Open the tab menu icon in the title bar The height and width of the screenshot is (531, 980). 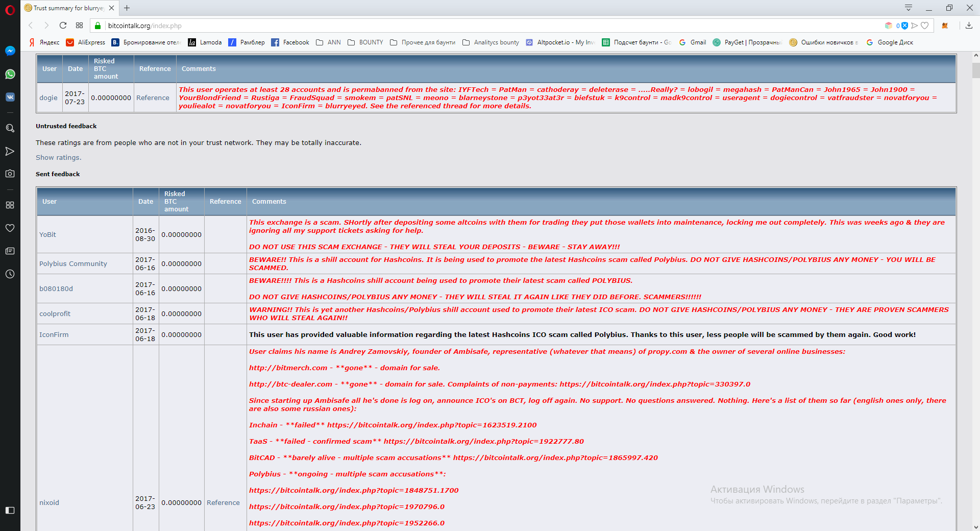pos(909,8)
